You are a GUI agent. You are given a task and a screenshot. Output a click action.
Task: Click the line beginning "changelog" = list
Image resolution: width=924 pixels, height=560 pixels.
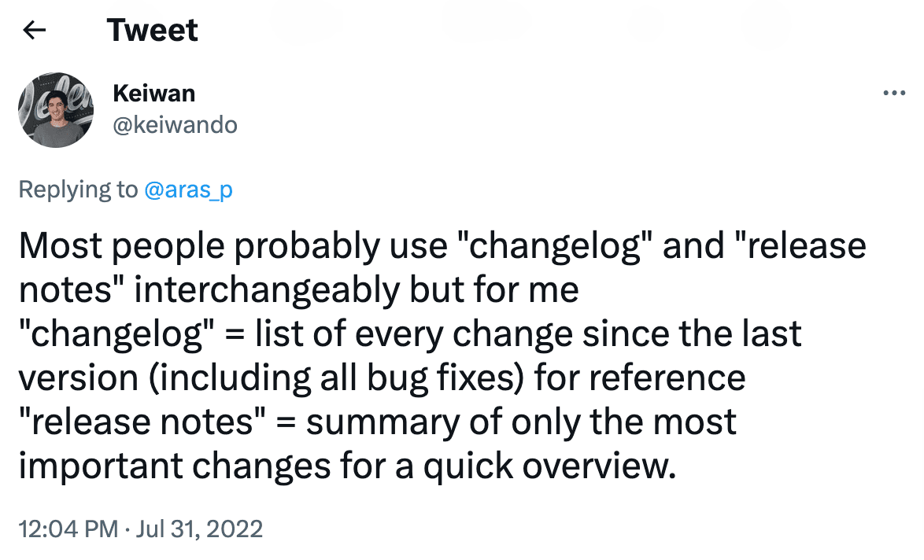coord(409,334)
